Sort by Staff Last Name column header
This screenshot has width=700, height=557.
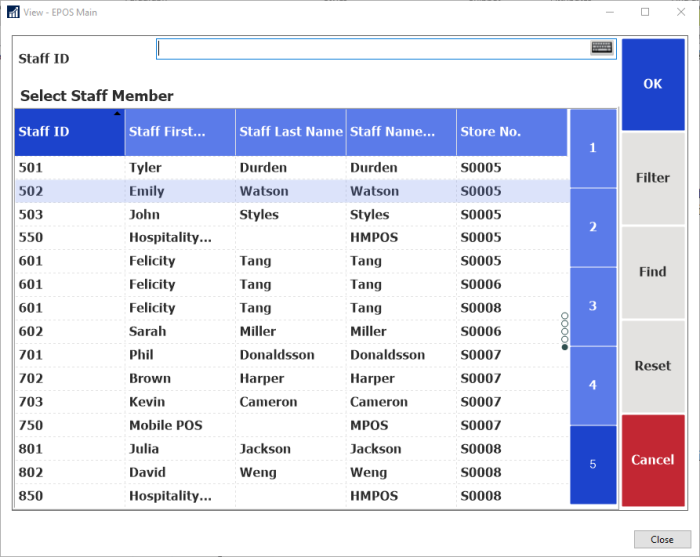(291, 132)
